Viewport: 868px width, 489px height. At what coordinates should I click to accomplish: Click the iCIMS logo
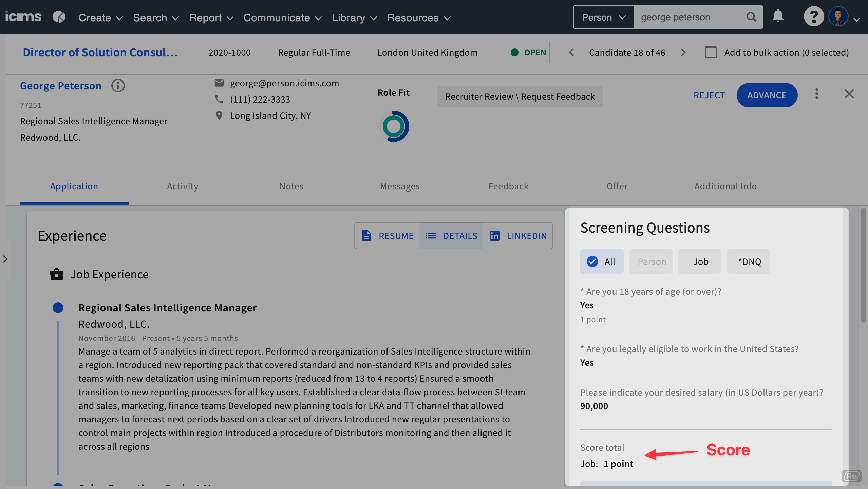pos(23,17)
